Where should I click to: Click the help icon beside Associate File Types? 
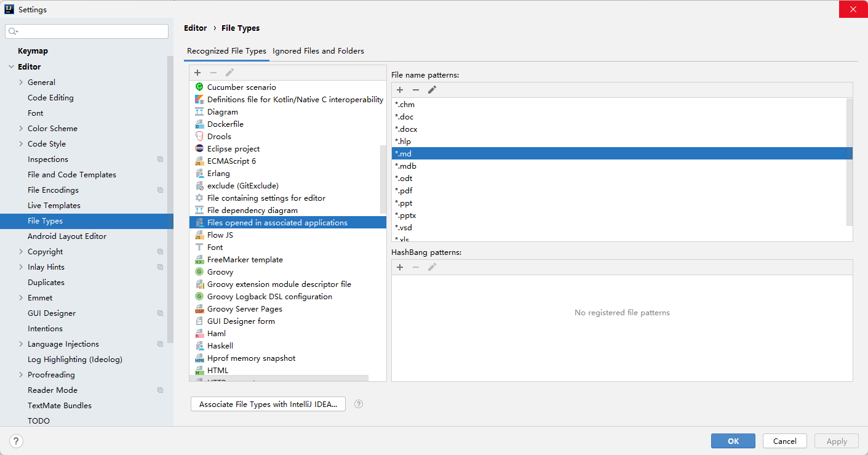[359, 405]
